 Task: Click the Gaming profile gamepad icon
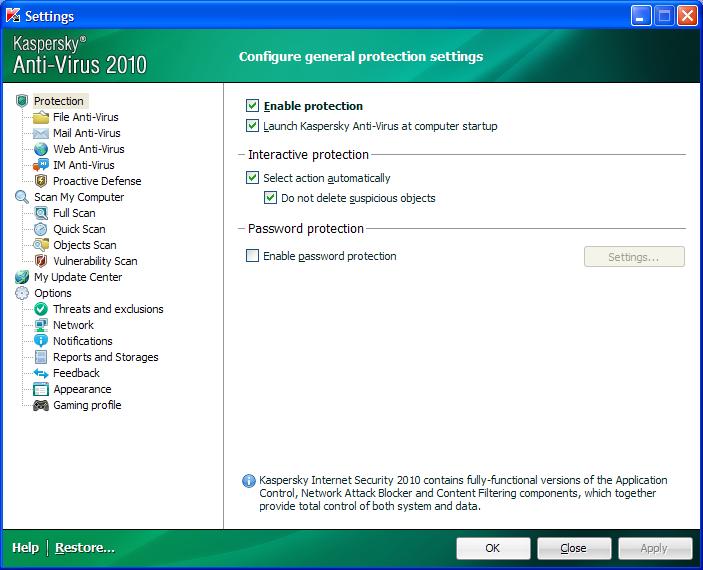[x=41, y=405]
